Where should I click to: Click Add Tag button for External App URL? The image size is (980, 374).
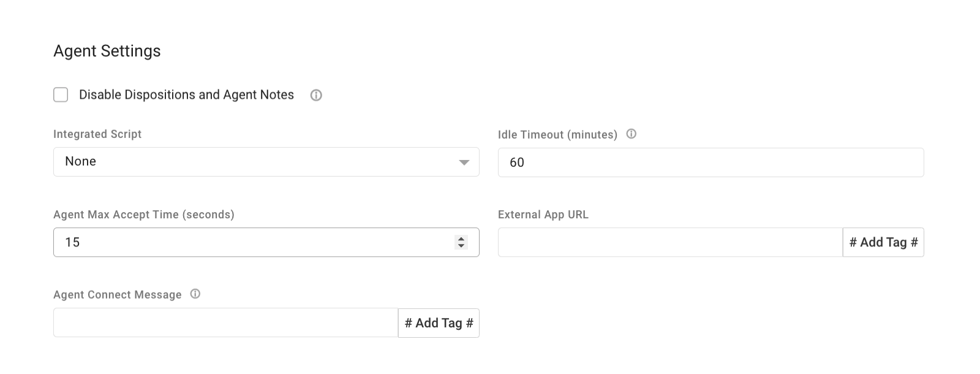coord(883,242)
